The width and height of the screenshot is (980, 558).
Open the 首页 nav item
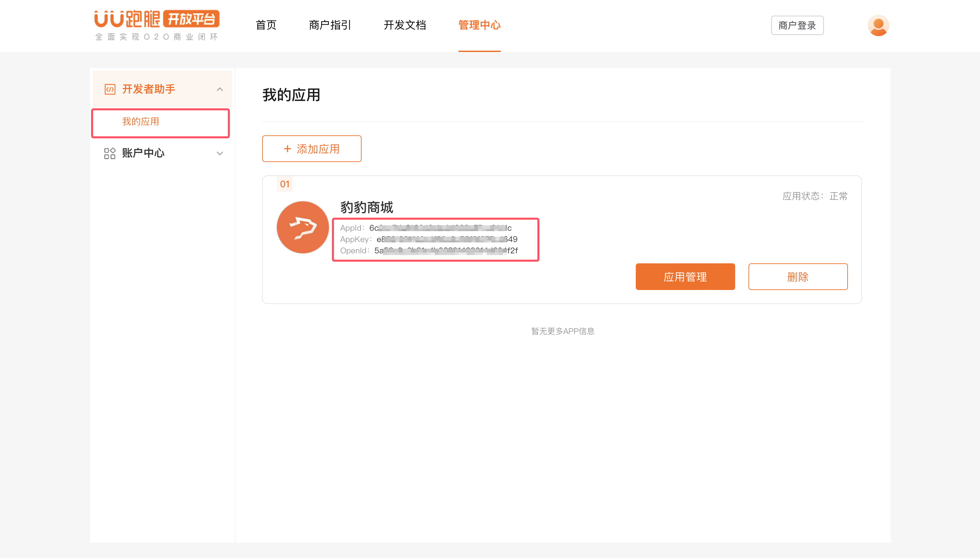266,25
